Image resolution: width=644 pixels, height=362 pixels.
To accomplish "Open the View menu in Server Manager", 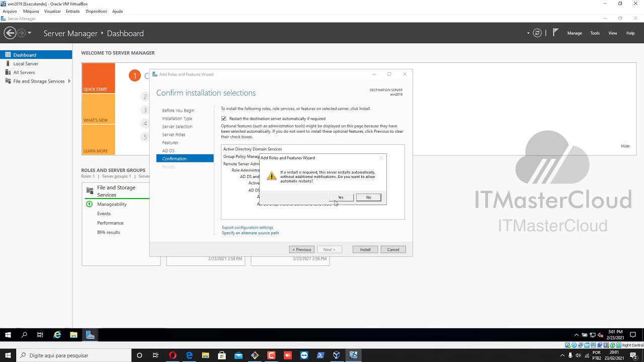I will [x=613, y=33].
